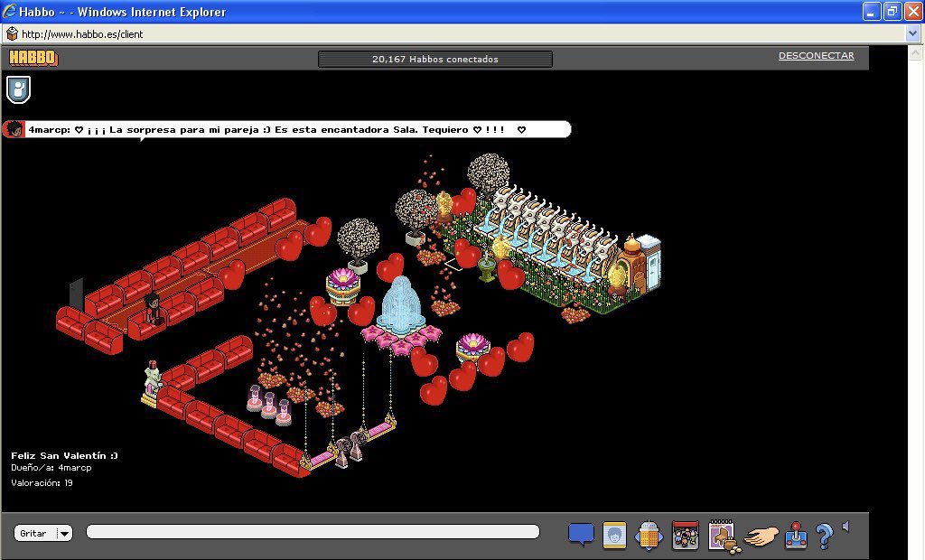Select the small statue beside the lower sofa
Viewport: 925px width, 560px height.
click(x=153, y=382)
